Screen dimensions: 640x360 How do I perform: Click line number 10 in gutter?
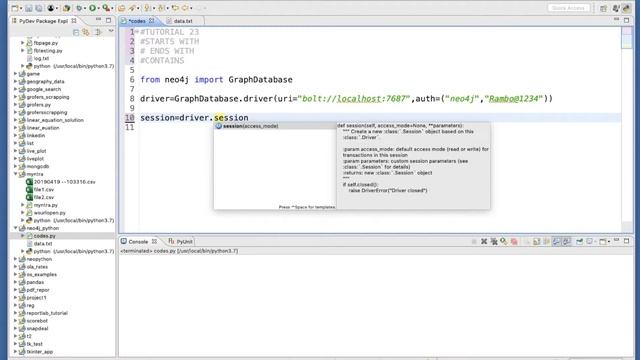tap(129, 118)
